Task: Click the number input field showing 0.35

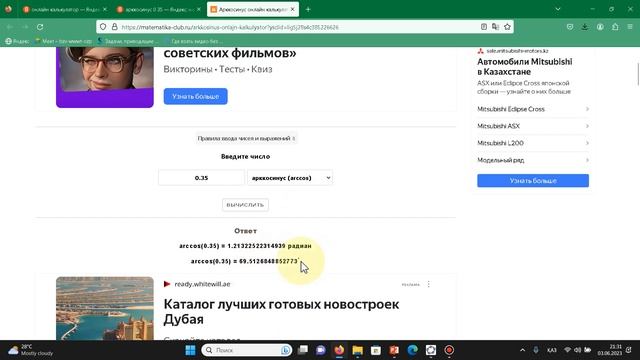Action: click(x=201, y=178)
